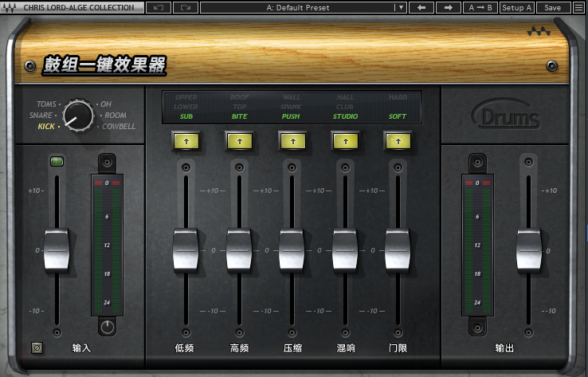Load the previous preset with the left arrow
588x377 pixels.
tap(421, 7)
